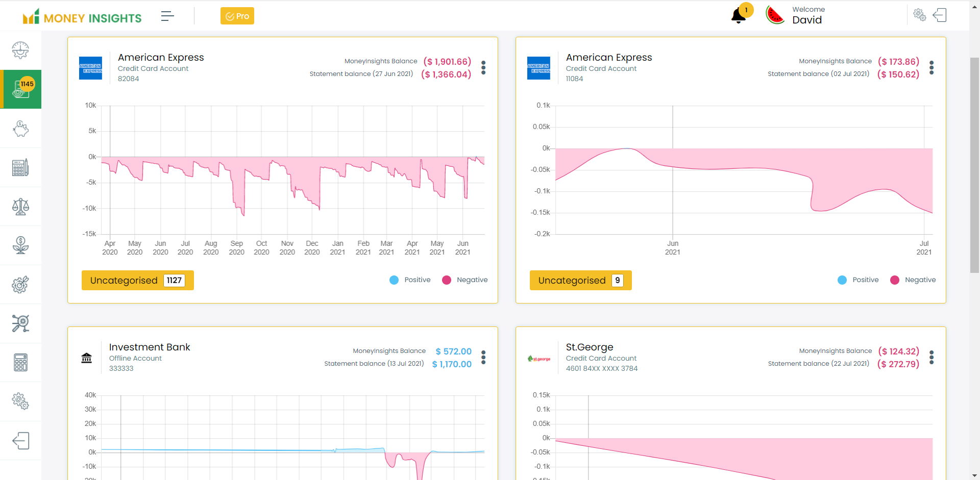Select the active accounts item with 1145 badge
The image size is (980, 480).
tap(20, 89)
